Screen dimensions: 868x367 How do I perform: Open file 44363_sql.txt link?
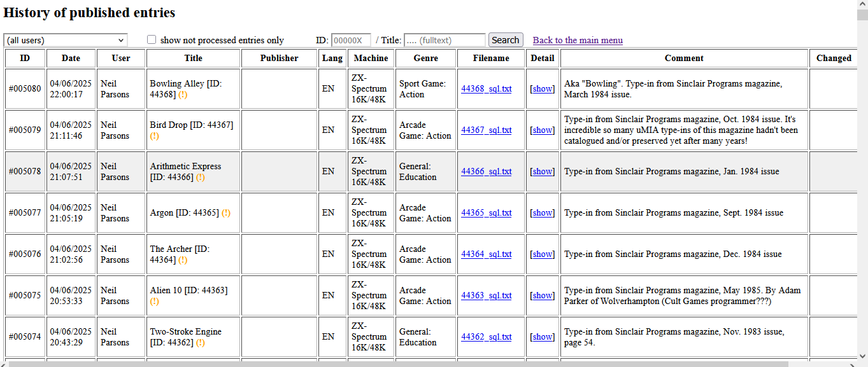click(487, 295)
